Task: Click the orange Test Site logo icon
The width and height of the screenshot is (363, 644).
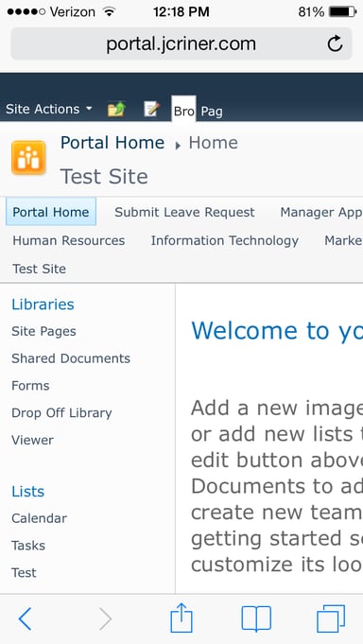Action: point(28,158)
